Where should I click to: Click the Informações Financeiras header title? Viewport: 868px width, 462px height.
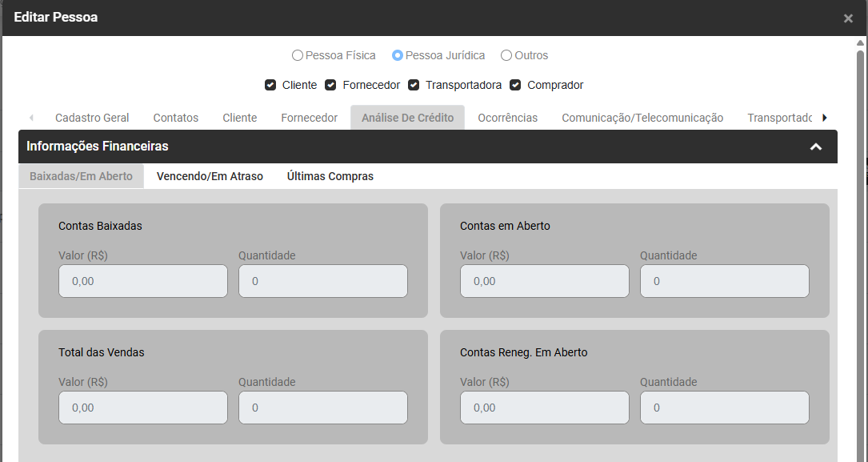coord(98,147)
